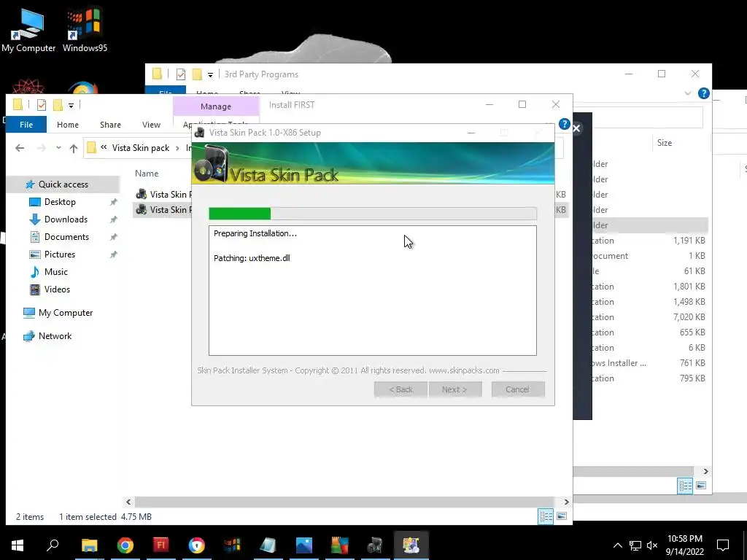
Task: Open Documents in navigation pane
Action: pos(66,237)
